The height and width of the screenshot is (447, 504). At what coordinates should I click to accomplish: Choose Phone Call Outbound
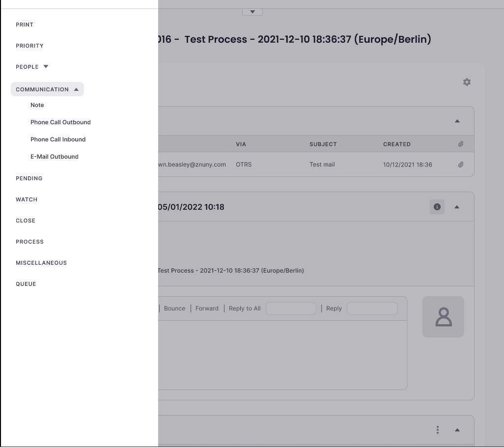point(60,122)
